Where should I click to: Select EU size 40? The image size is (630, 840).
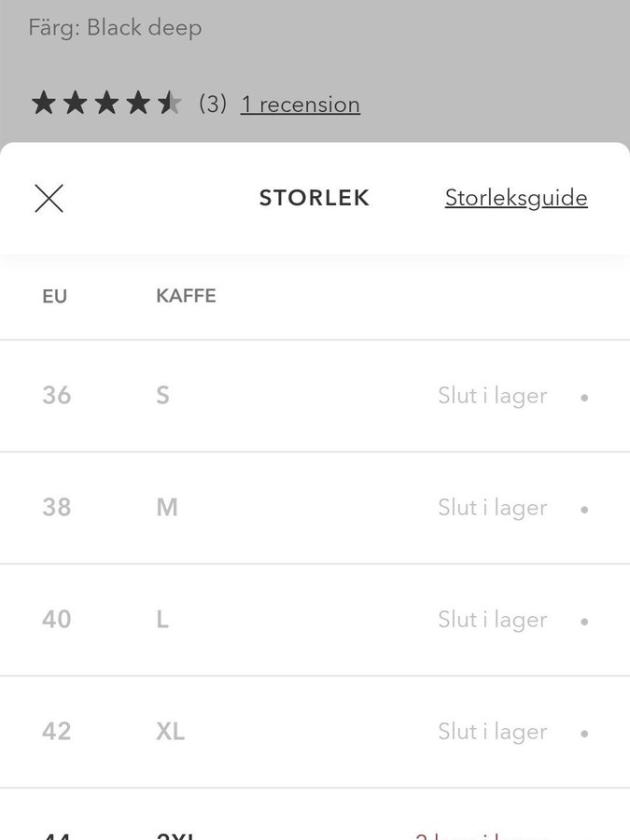pyautogui.click(x=57, y=620)
